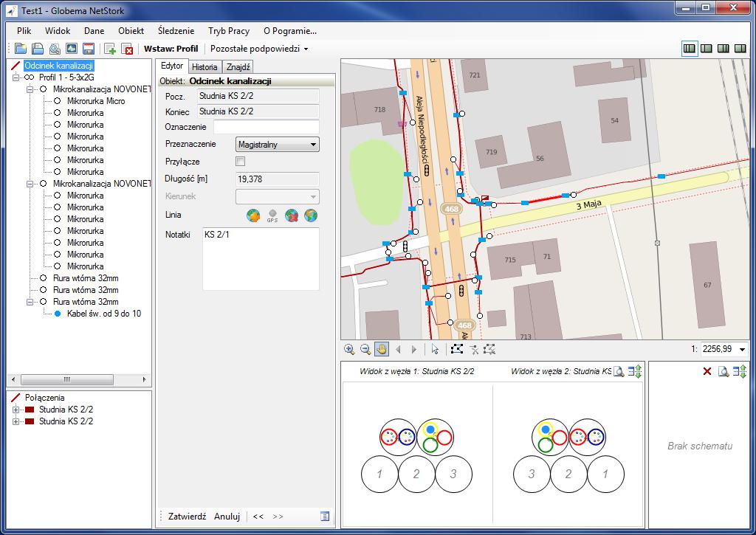Image resolution: width=756 pixels, height=535 pixels.
Task: Click the add record green plus icon
Action: [110, 49]
